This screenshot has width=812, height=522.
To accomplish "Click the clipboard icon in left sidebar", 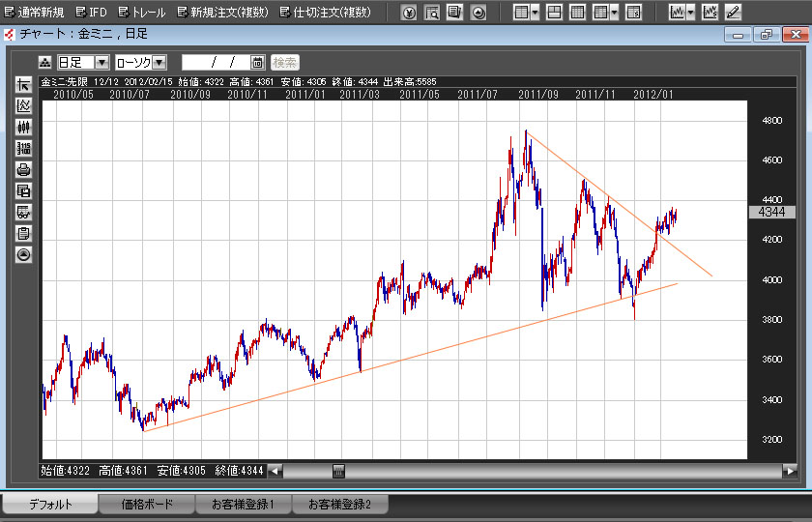I will 24,233.
